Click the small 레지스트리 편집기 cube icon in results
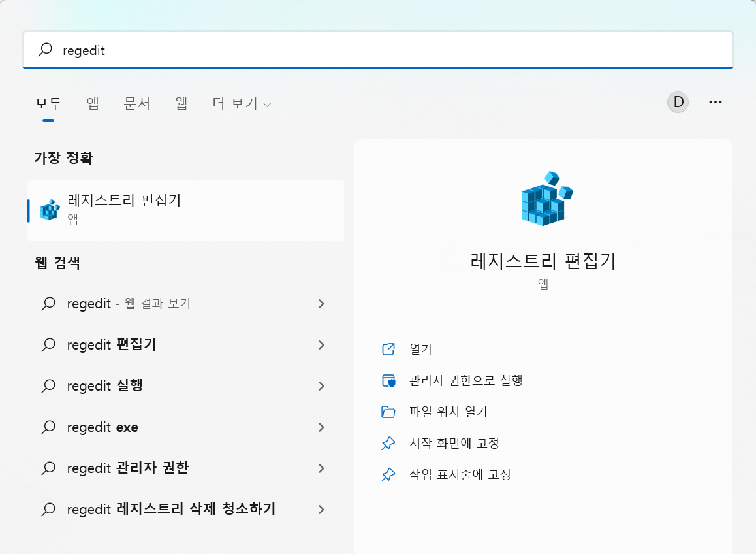Viewport: 756px width, 554px height. click(50, 210)
